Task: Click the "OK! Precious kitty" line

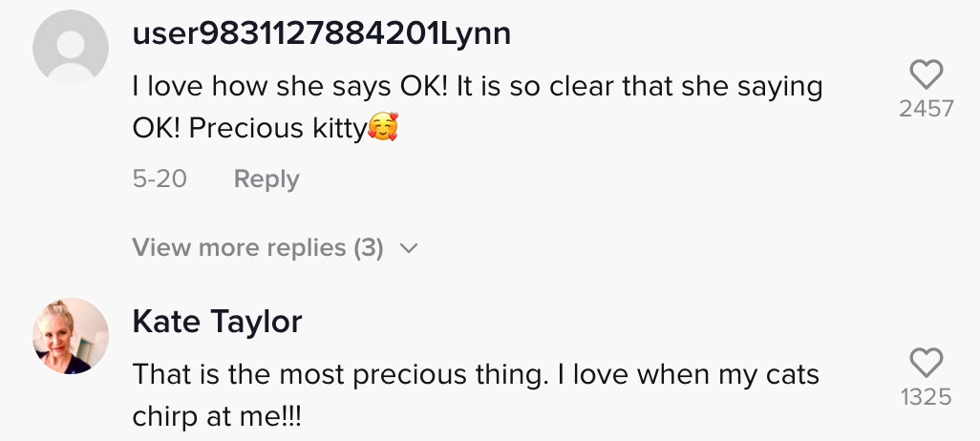Action: click(x=248, y=129)
